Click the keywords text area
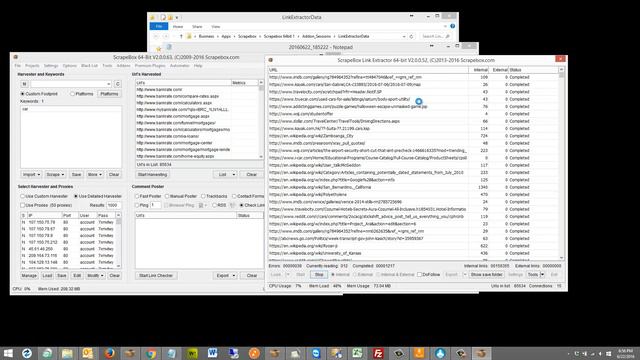The height and width of the screenshot is (360, 640). coord(71,137)
